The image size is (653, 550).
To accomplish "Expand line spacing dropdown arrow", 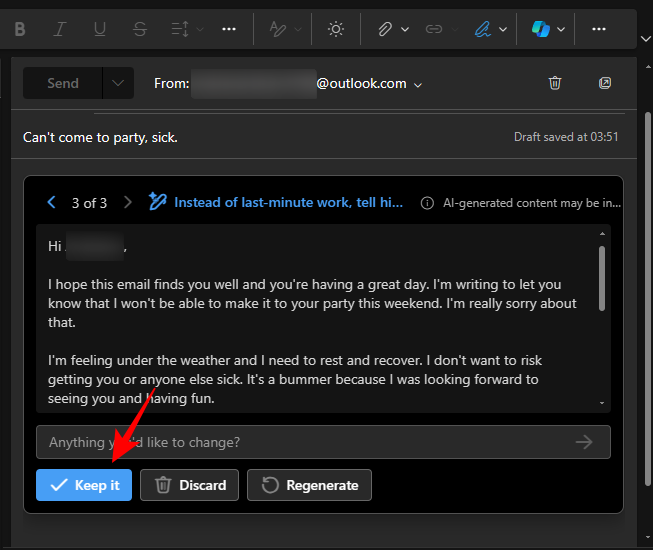I will click(x=200, y=29).
